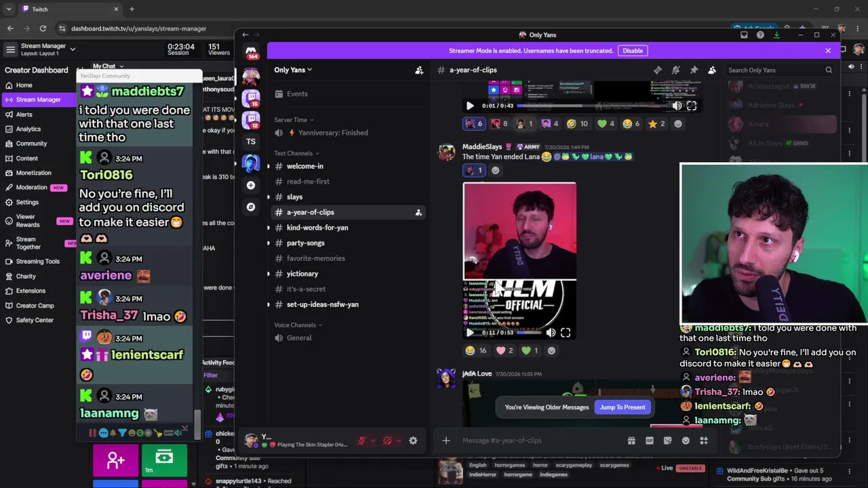The height and width of the screenshot is (488, 868).
Task: Open Discord help icon in title bar
Action: tap(760, 35)
